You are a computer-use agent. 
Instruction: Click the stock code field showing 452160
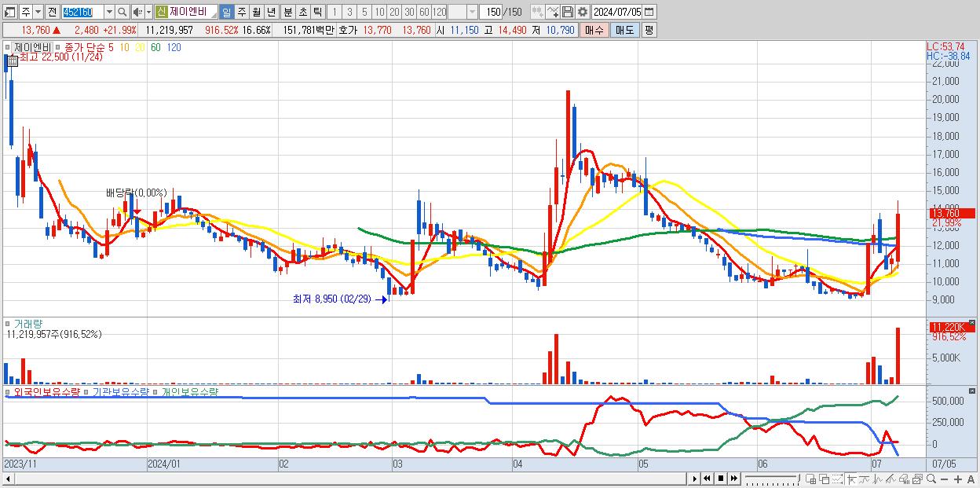tap(83, 12)
